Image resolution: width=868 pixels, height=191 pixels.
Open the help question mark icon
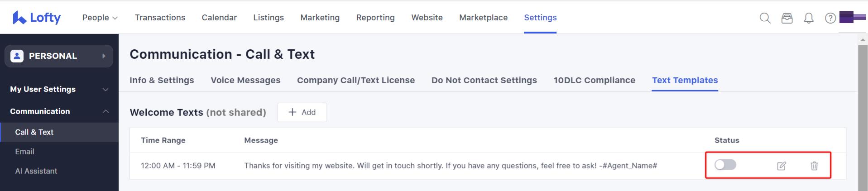[x=830, y=18]
